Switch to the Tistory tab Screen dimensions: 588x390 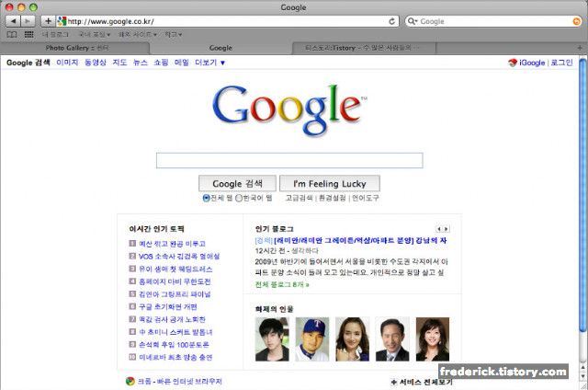coord(364,48)
